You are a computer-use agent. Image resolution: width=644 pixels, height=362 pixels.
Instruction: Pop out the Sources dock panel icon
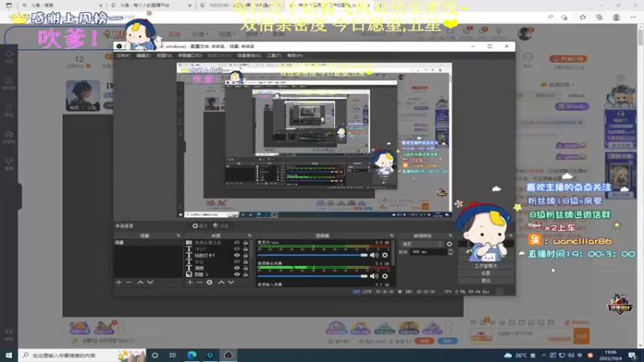[x=250, y=236]
